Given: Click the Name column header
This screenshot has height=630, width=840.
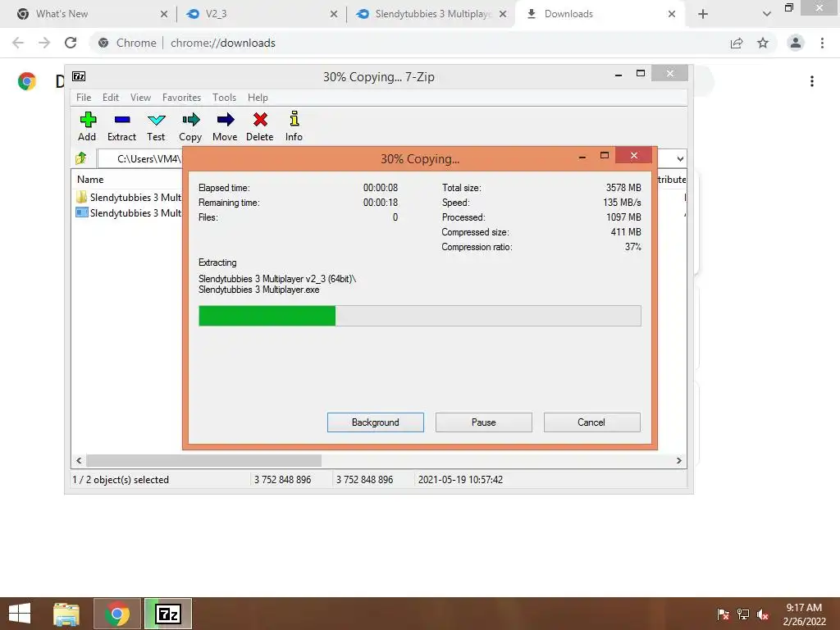Looking at the screenshot, I should coord(90,180).
